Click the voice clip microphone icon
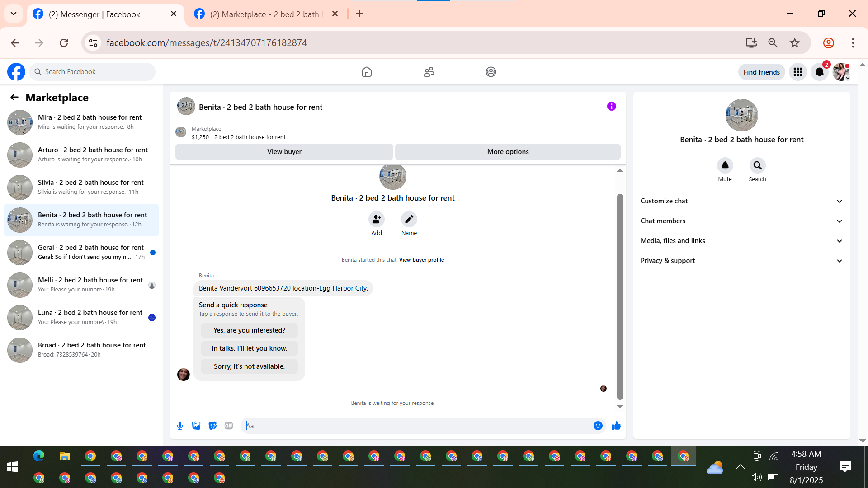Screen dimensions: 868x488 tap(180, 426)
